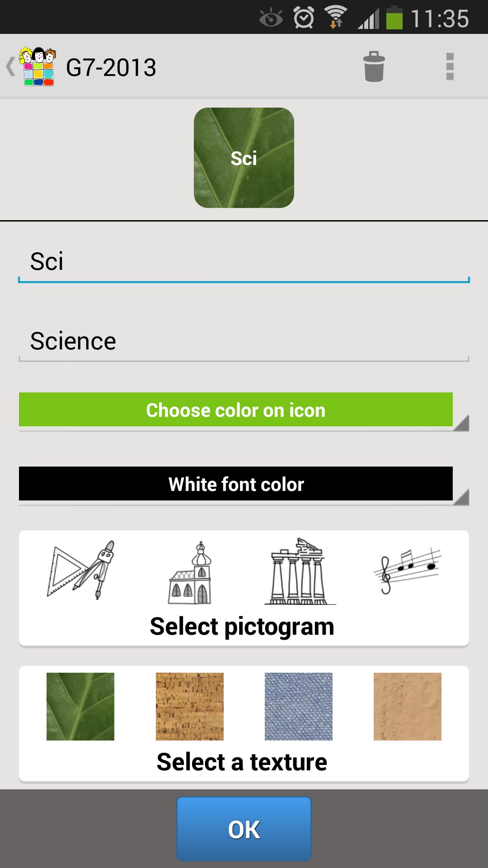The image size is (488, 868).
Task: Tap the colorful timetable app logo
Action: point(38,67)
